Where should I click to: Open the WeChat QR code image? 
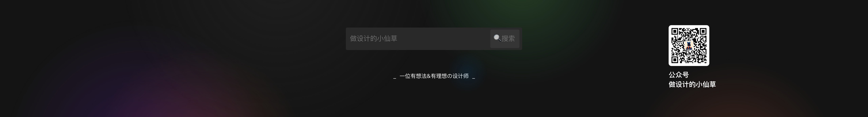click(689, 45)
